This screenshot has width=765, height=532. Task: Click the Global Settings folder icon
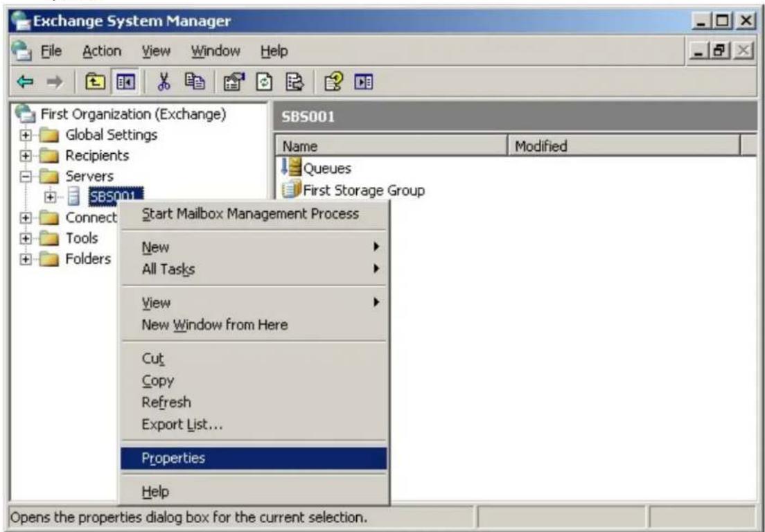click(49, 134)
